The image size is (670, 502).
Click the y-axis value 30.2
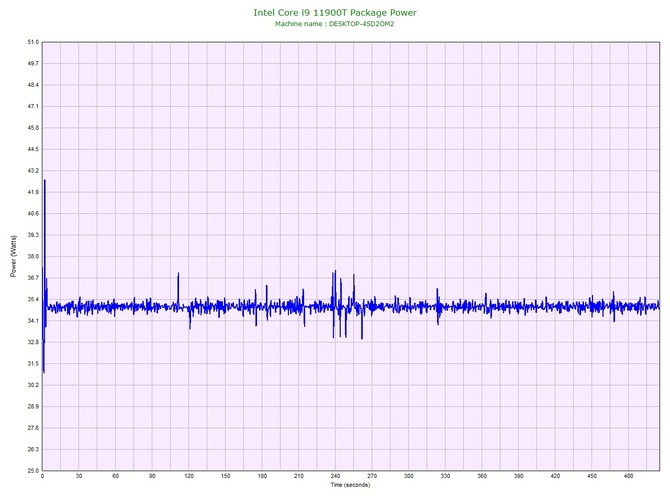coord(33,385)
